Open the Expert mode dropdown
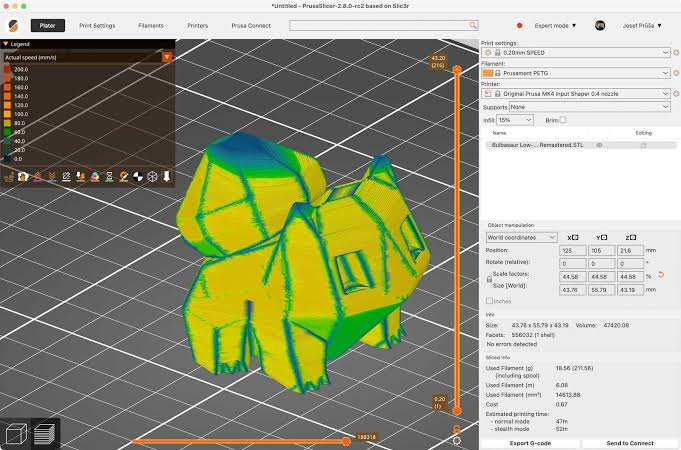The width and height of the screenshot is (681, 450). (555, 26)
